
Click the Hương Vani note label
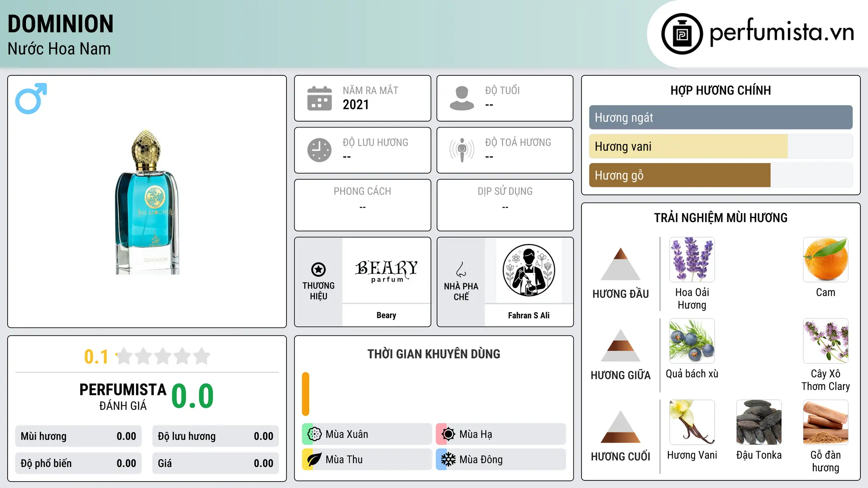692,455
